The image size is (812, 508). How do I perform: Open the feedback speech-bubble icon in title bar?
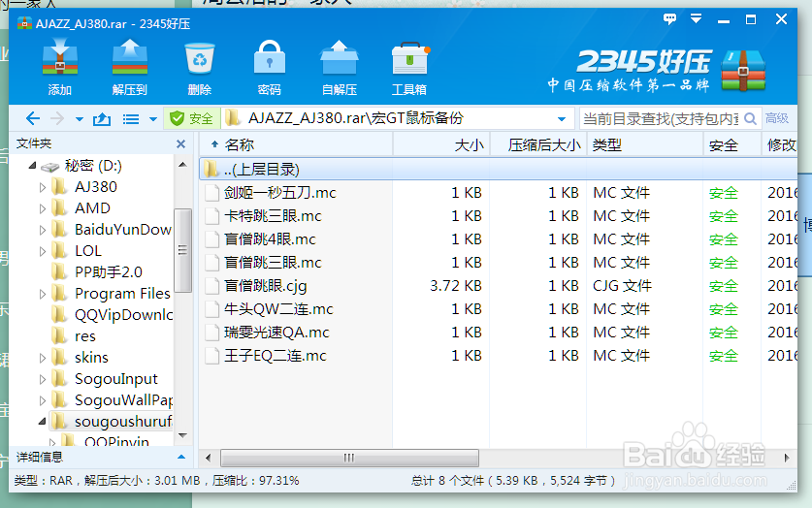(x=669, y=19)
